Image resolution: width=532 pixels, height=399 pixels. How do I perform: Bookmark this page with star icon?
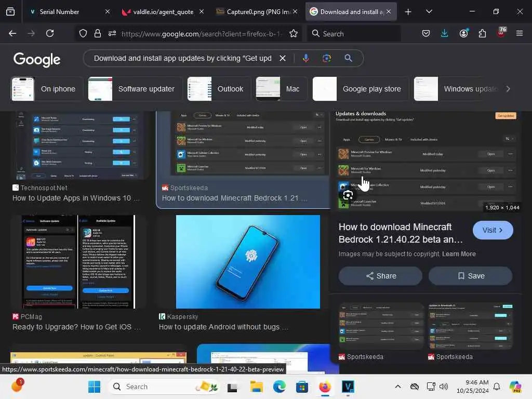[x=294, y=33]
